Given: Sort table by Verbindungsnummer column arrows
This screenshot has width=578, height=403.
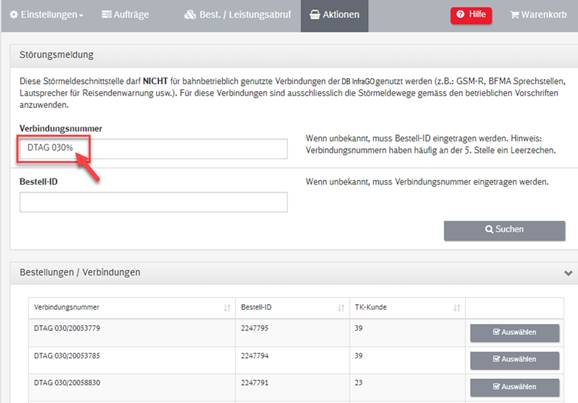Looking at the screenshot, I should pyautogui.click(x=227, y=308).
